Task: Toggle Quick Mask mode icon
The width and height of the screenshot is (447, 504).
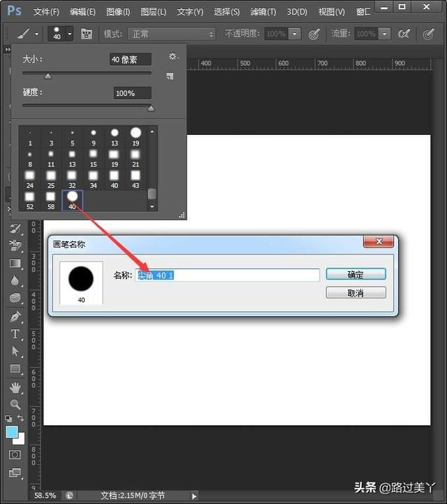Action: pos(15,454)
